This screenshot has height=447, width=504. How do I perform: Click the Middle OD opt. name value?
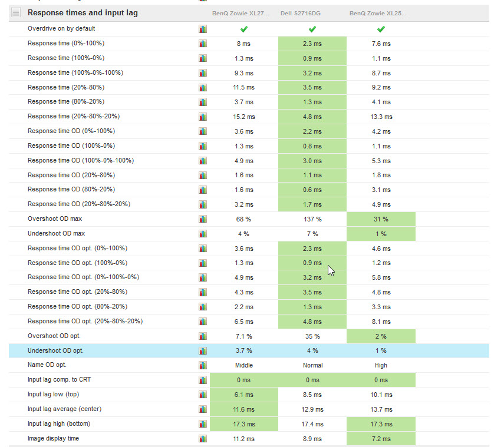(x=244, y=366)
